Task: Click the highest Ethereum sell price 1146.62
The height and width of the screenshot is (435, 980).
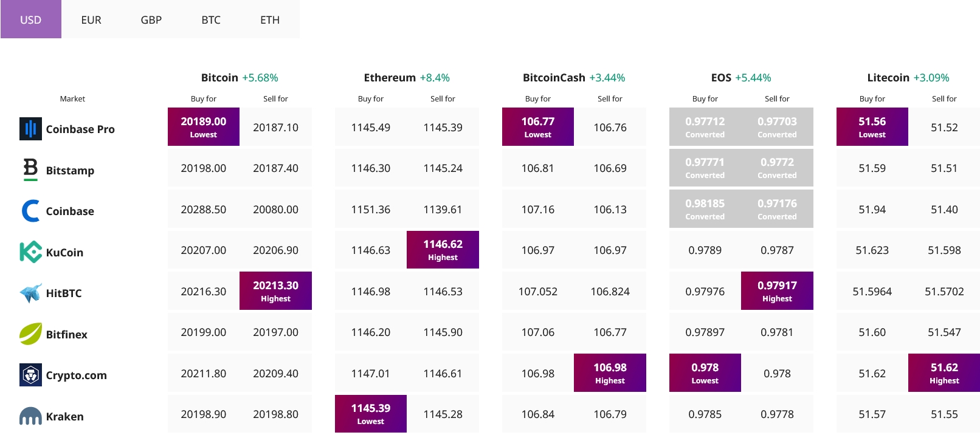Action: click(443, 250)
